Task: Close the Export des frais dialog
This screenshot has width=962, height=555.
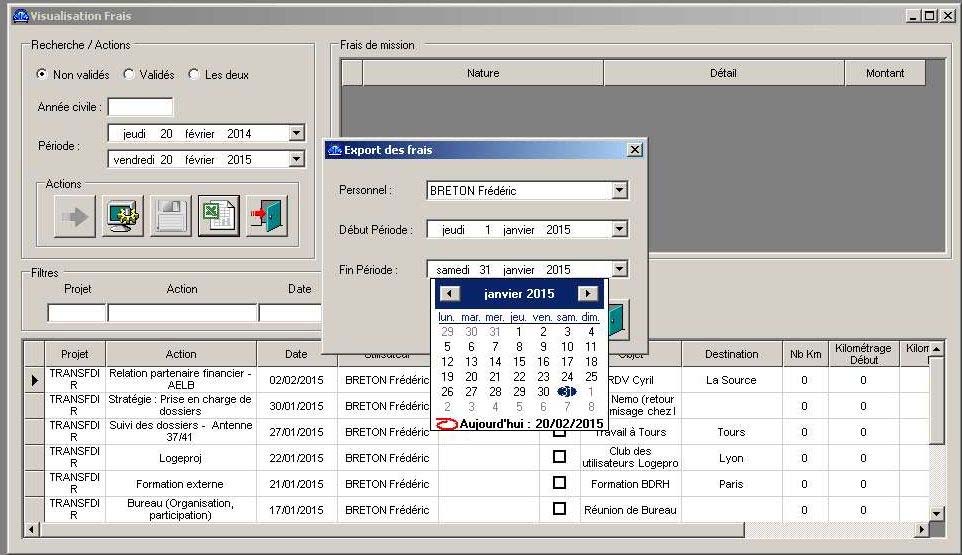Action: point(634,150)
